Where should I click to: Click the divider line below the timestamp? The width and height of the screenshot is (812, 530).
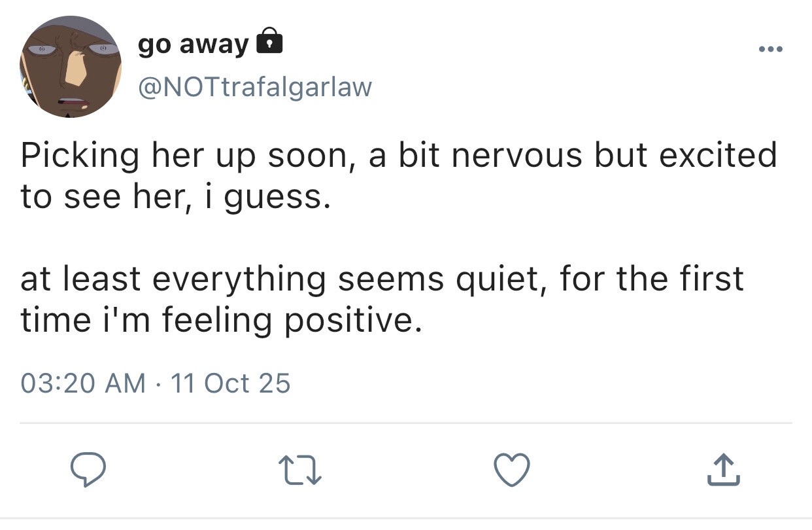click(x=405, y=423)
